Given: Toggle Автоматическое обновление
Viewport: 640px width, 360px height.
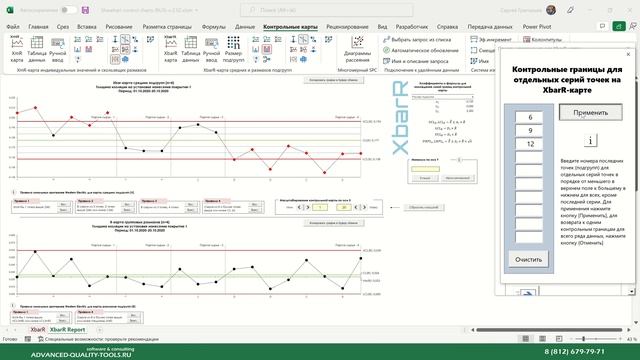Looking at the screenshot, I should [421, 50].
